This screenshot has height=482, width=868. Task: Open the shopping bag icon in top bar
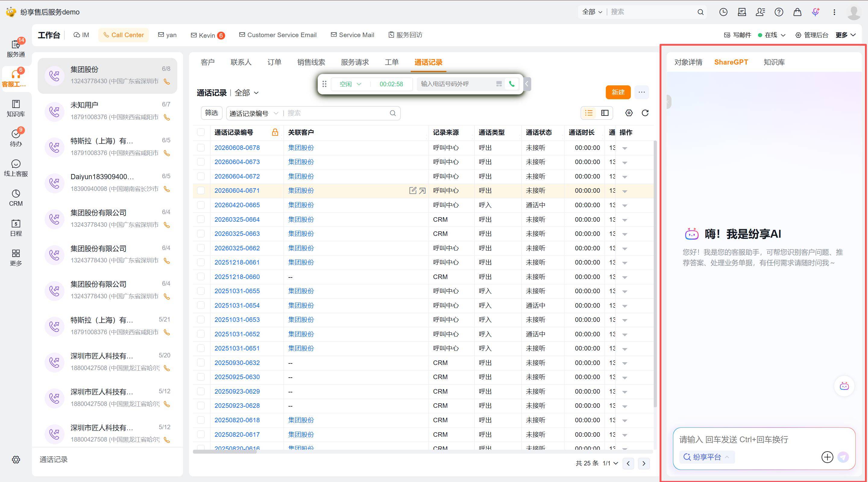click(797, 12)
